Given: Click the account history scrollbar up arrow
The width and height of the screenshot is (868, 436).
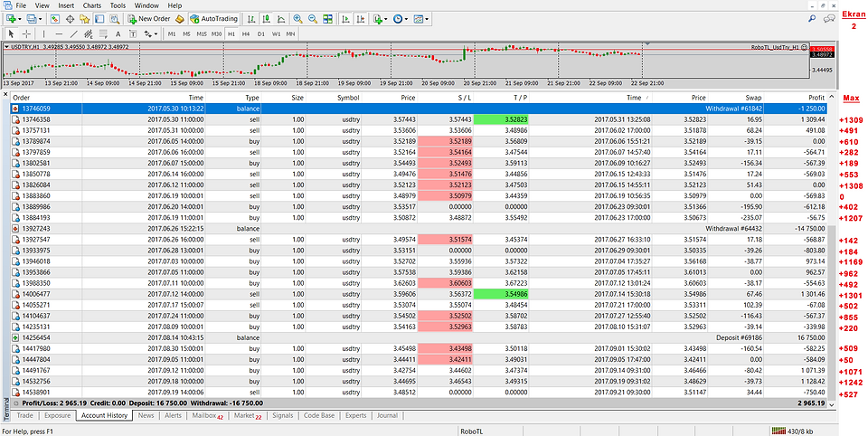Looking at the screenshot, I should (832, 97).
